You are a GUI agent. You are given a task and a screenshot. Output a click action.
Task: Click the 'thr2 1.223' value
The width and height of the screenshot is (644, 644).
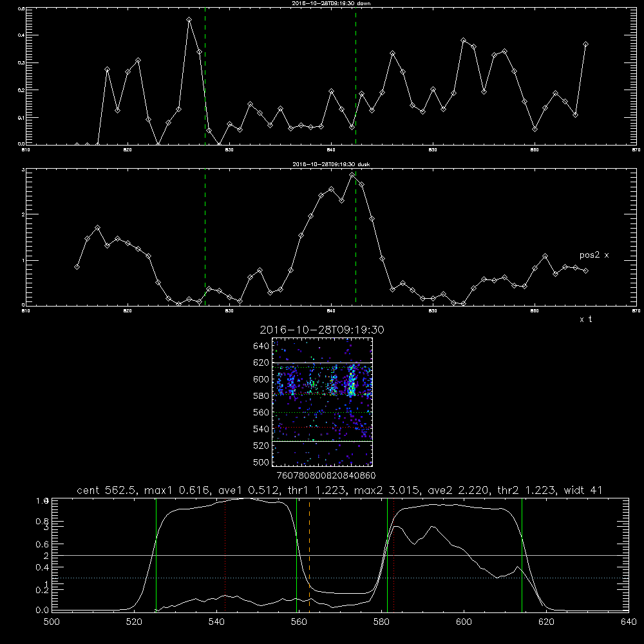pyautogui.click(x=527, y=490)
